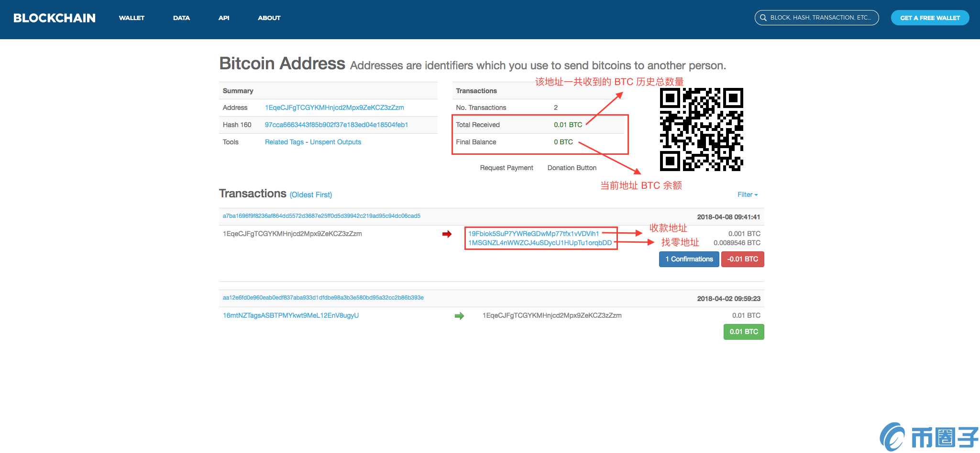Open Related Tags link

[x=284, y=142]
